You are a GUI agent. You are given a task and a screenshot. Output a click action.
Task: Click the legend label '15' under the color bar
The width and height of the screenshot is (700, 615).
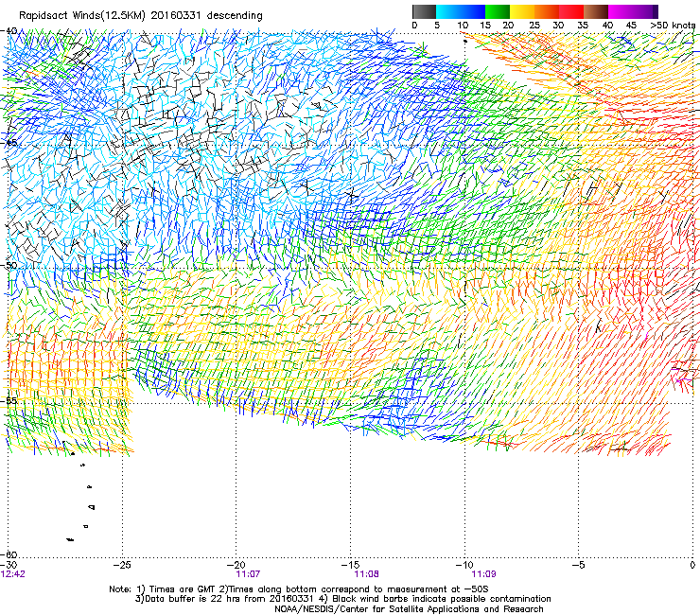click(485, 25)
